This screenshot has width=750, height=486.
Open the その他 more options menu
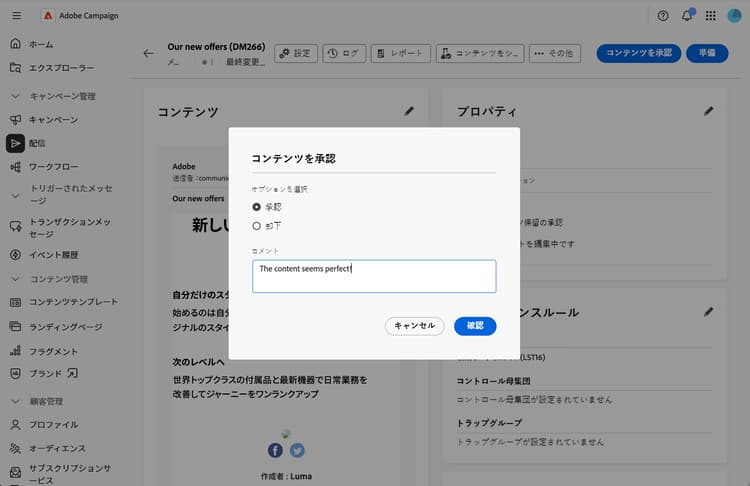(554, 53)
